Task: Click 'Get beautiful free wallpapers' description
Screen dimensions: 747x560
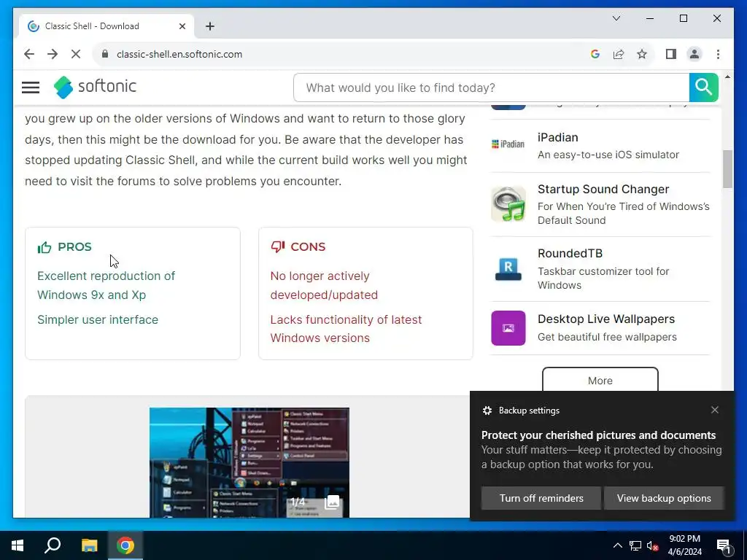Action: [x=607, y=337]
